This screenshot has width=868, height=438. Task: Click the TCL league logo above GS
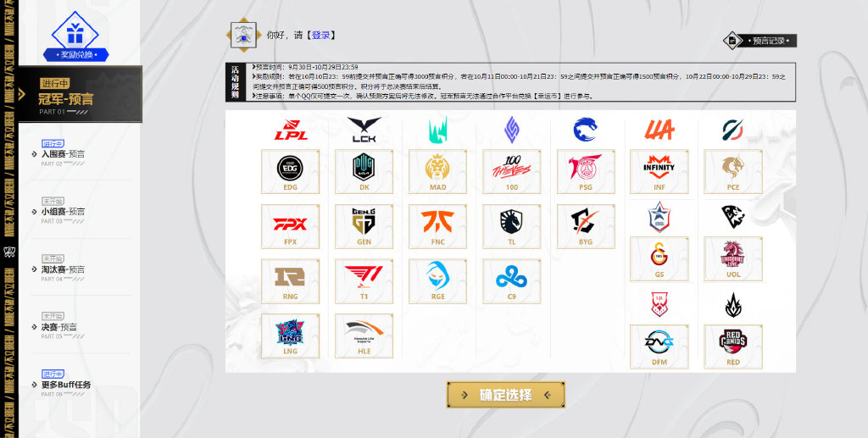659,216
